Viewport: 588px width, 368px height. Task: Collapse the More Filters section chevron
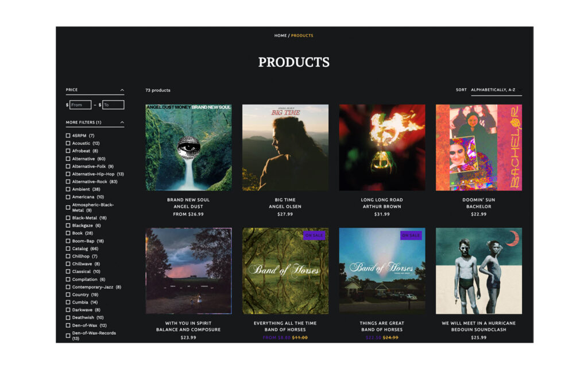pos(122,122)
